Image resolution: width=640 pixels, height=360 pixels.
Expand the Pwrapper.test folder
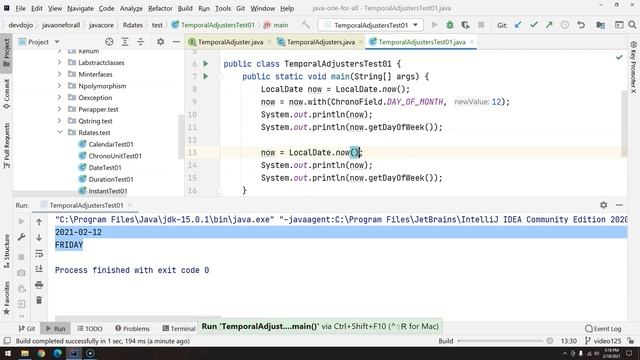coord(60,109)
